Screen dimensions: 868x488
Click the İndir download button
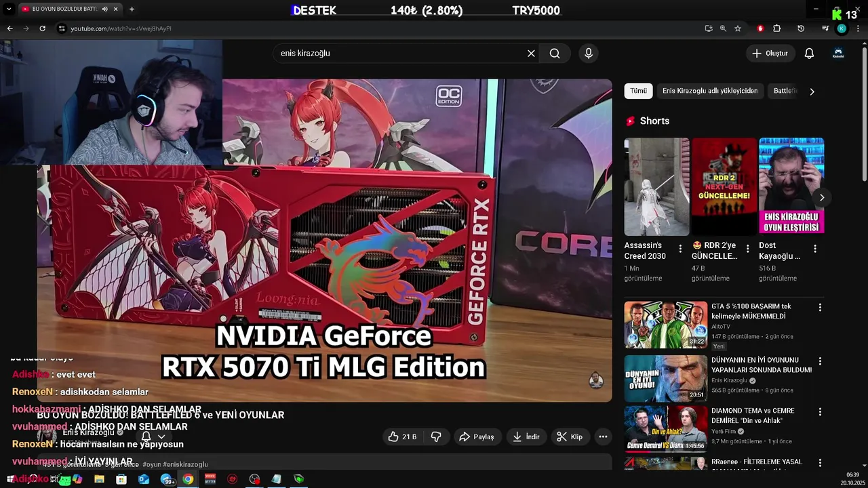coord(526,437)
